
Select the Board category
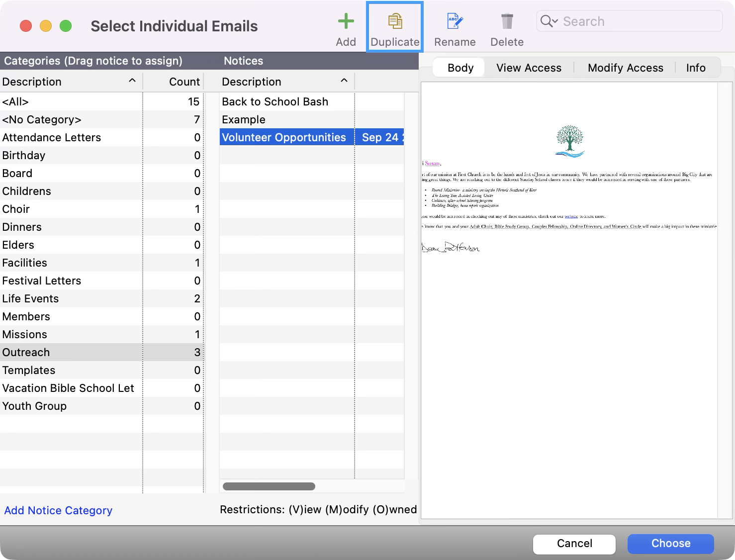coord(102,173)
